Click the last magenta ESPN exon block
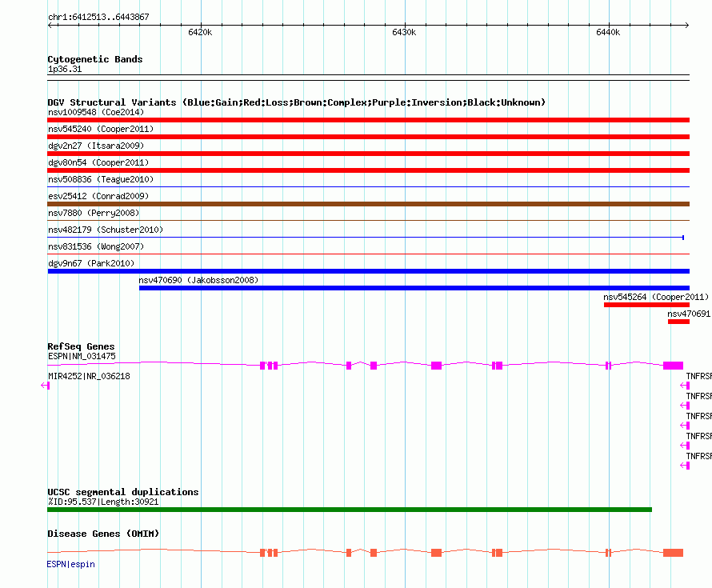The height and width of the screenshot is (588, 712). click(673, 366)
